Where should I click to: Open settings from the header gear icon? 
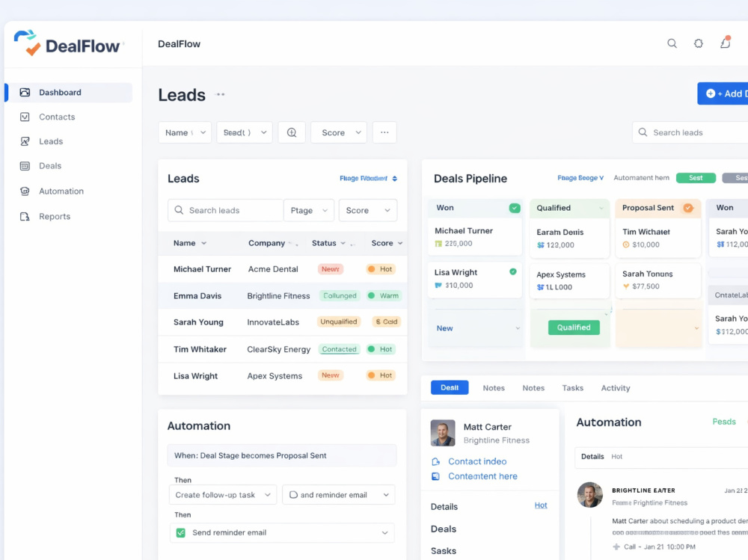699,43
